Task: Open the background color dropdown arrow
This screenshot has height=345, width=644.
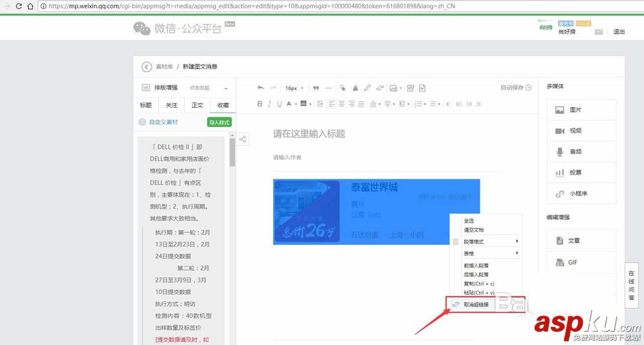Action: 310,104
